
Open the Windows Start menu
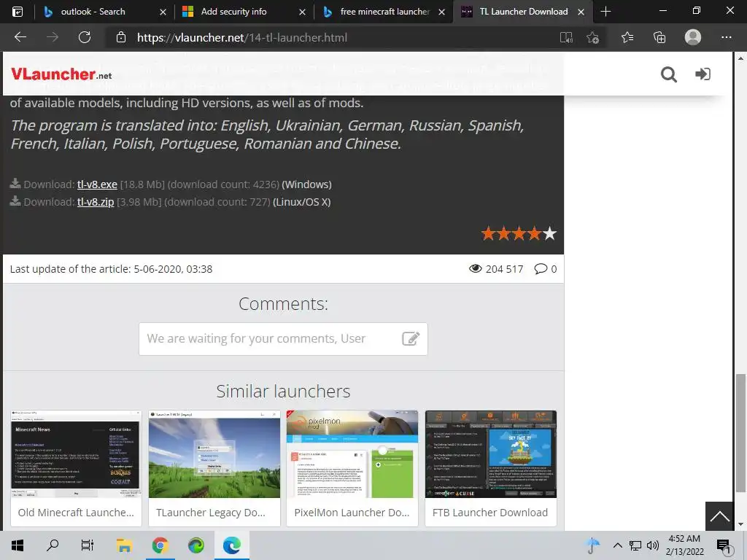tap(18, 545)
